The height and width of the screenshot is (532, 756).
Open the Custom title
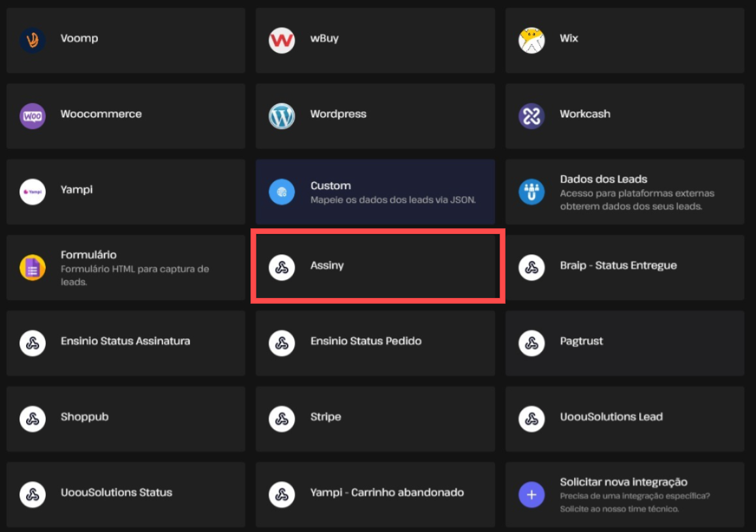(x=331, y=186)
